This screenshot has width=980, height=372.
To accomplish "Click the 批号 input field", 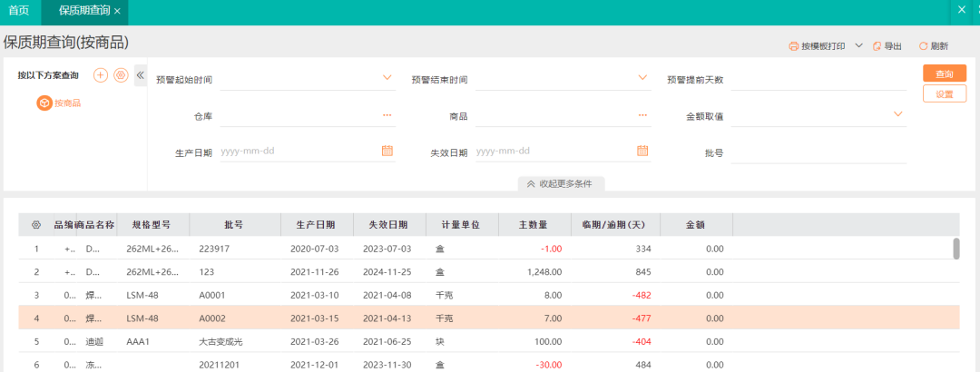I will pos(818,152).
